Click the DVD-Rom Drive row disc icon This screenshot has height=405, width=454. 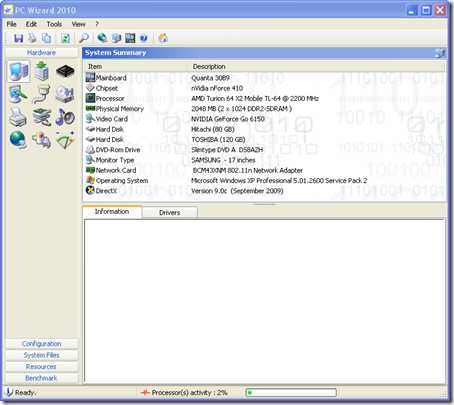[x=90, y=149]
